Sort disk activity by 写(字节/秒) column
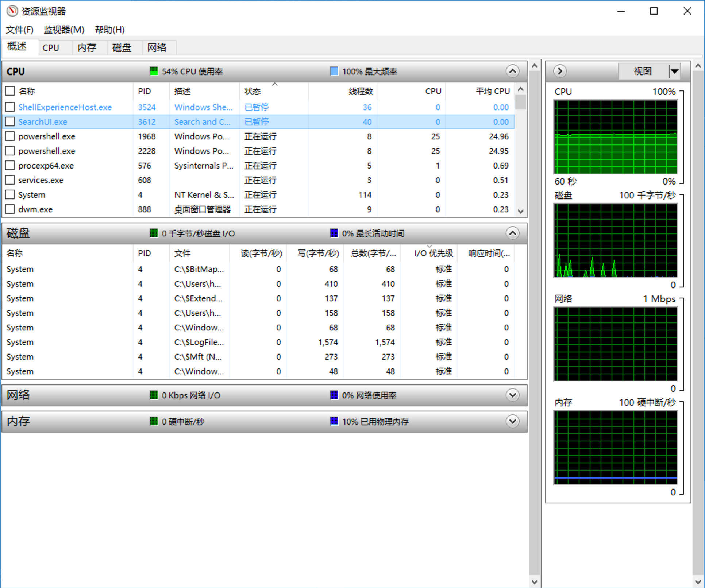Screen dimensions: 705x588 pyautogui.click(x=317, y=253)
